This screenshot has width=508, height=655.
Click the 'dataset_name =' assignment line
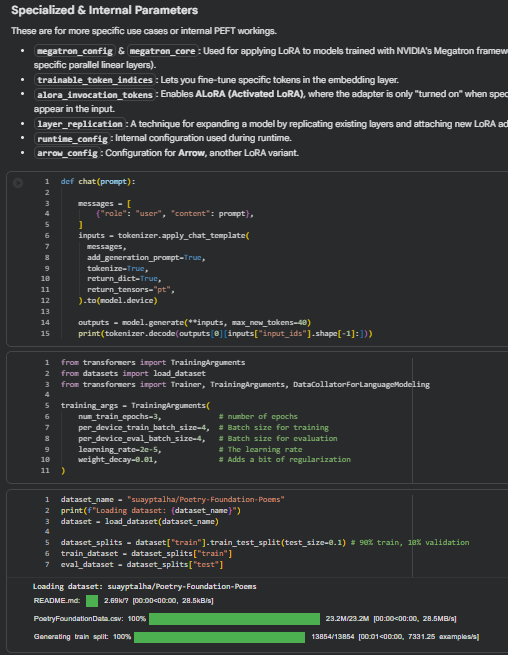pyautogui.click(x=173, y=500)
